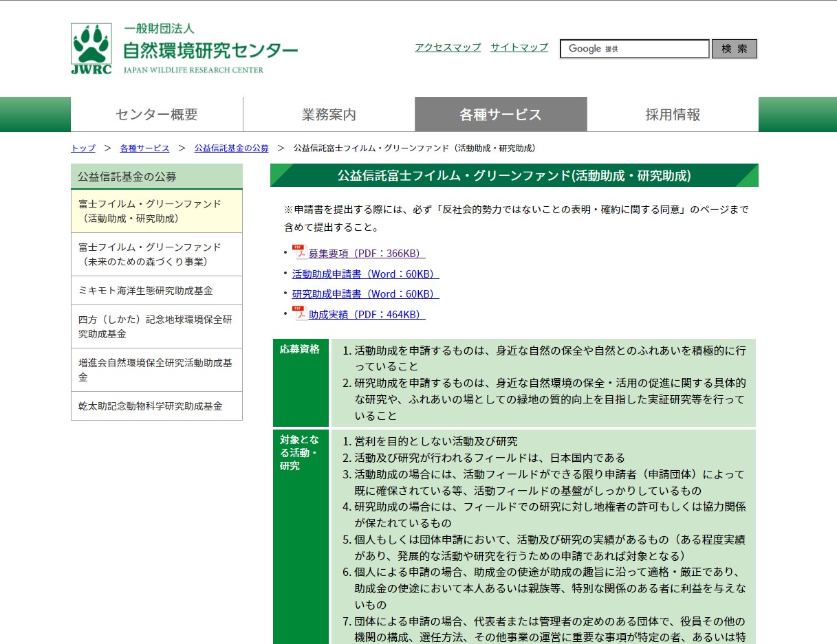
Task: Go to the 採用情報 navigation tab
Action: point(673,115)
